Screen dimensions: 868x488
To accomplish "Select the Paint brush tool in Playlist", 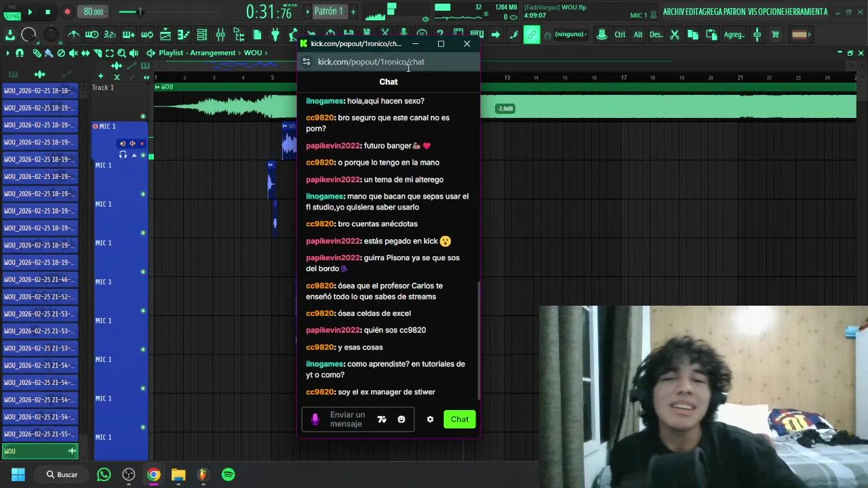I will (50, 53).
